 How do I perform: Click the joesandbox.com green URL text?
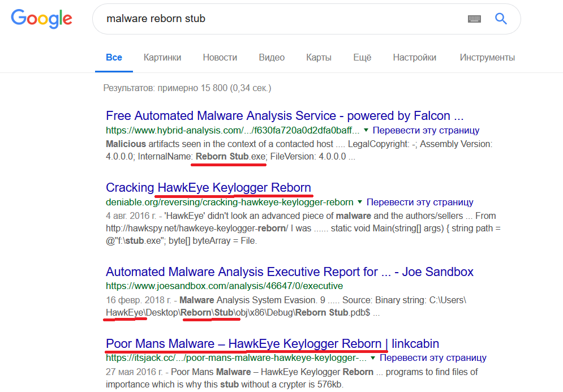click(x=225, y=286)
